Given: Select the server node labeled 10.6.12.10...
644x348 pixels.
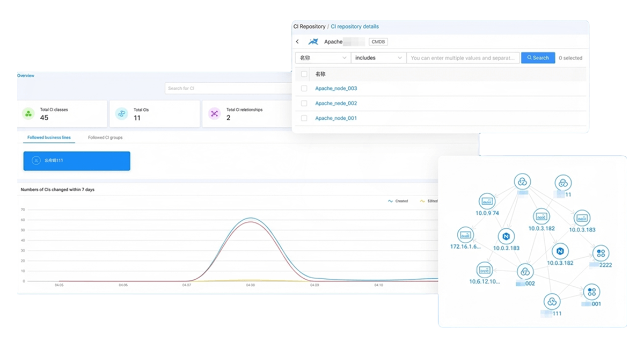Looking at the screenshot, I should click(x=485, y=270).
